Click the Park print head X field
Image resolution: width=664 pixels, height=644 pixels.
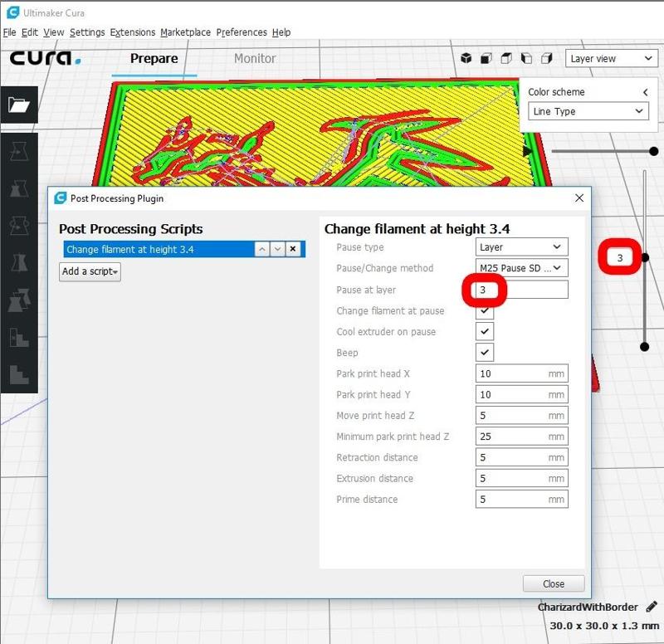click(x=522, y=373)
